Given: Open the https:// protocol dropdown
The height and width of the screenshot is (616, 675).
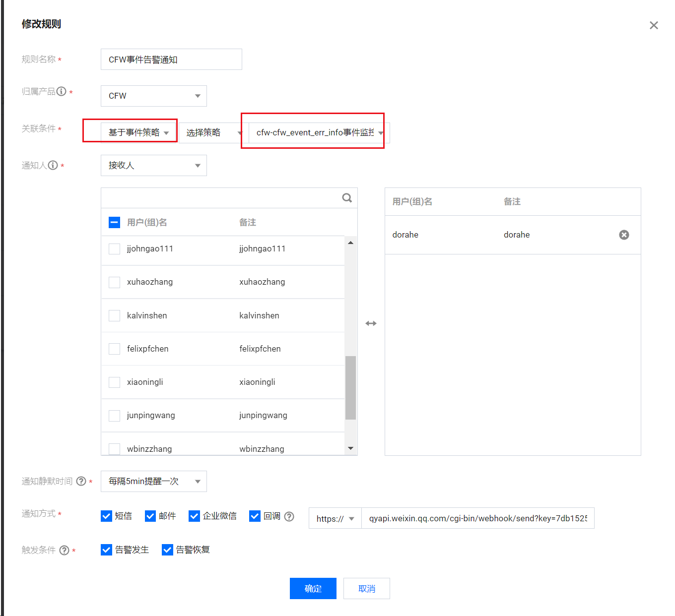Looking at the screenshot, I should [x=335, y=518].
